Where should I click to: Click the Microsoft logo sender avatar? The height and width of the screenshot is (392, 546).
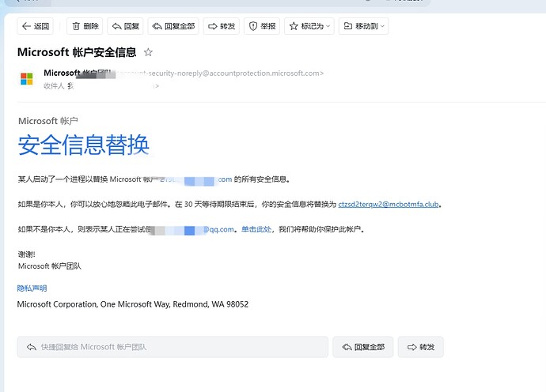tap(26, 79)
